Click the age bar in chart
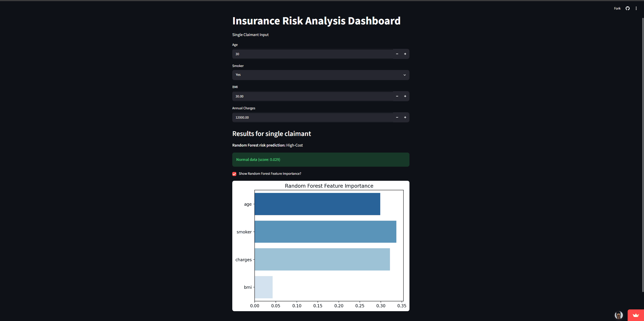This screenshot has height=321, width=644. [317, 204]
